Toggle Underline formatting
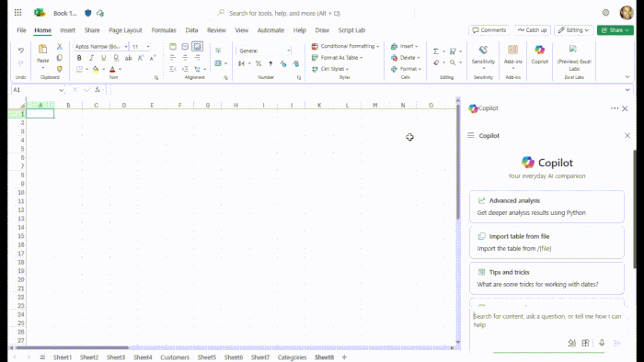The image size is (644, 362). (x=103, y=58)
